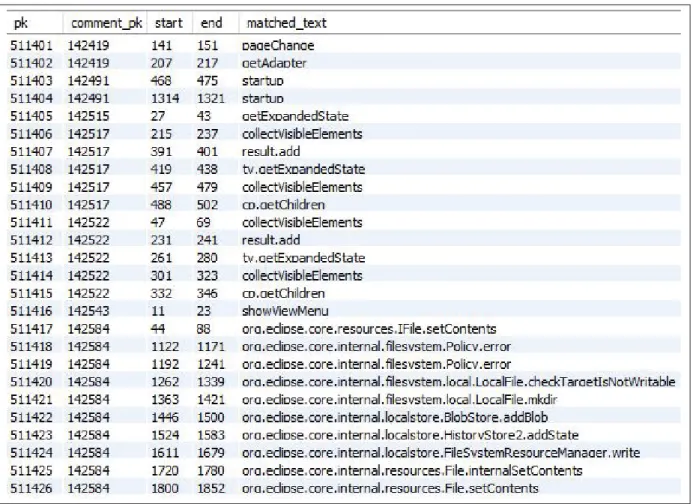This screenshot has width=693, height=504.
Task: Click result.add in row 511407
Action: (x=271, y=152)
